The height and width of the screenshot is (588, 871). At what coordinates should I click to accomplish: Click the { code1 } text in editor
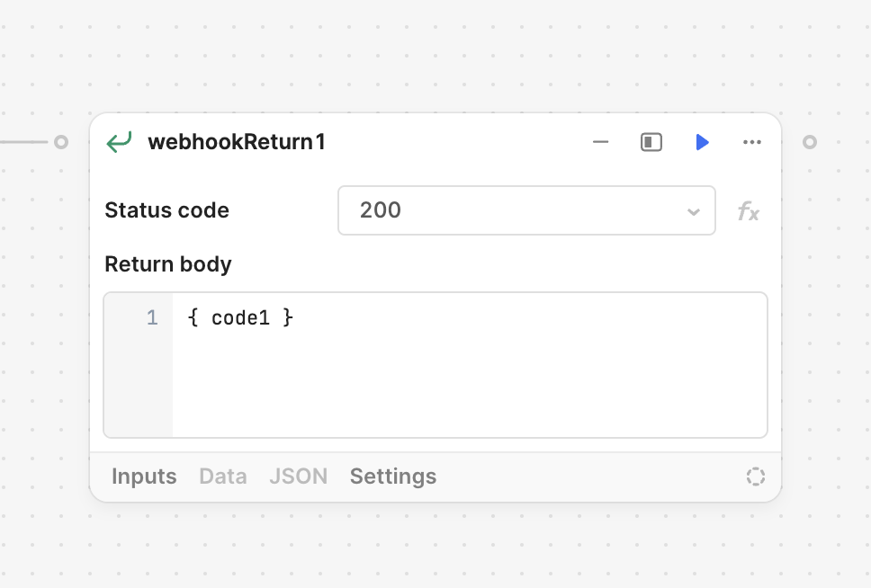click(x=240, y=317)
